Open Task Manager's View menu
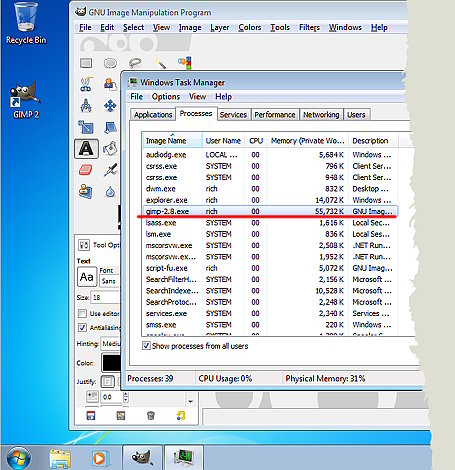This screenshot has width=455, height=470. tap(197, 97)
